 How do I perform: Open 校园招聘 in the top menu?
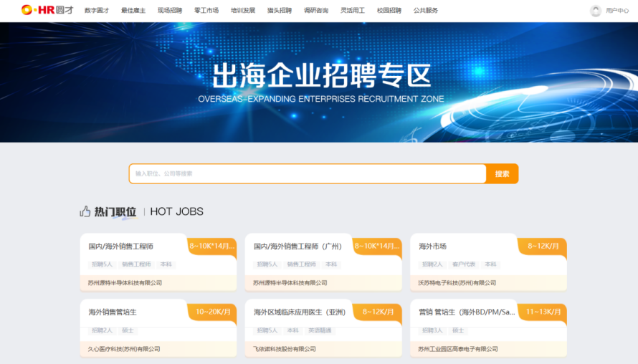(389, 11)
